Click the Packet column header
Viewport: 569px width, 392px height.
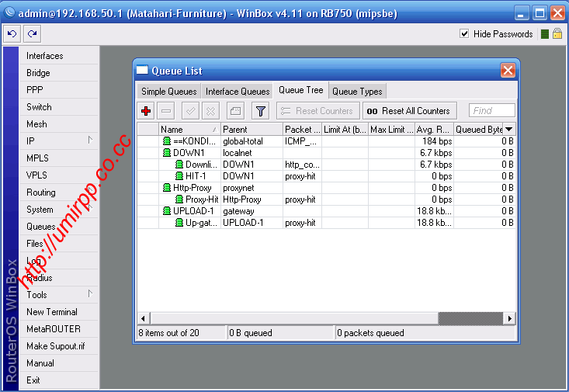[x=302, y=129]
